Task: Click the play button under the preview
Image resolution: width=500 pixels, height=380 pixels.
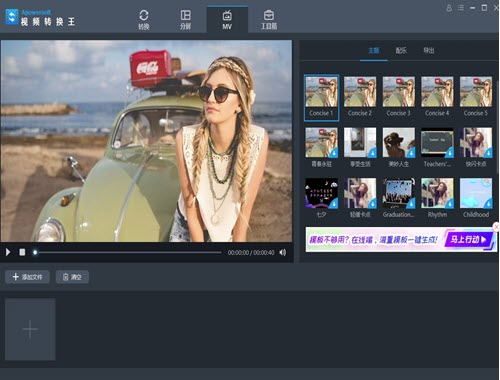Action: (8, 252)
